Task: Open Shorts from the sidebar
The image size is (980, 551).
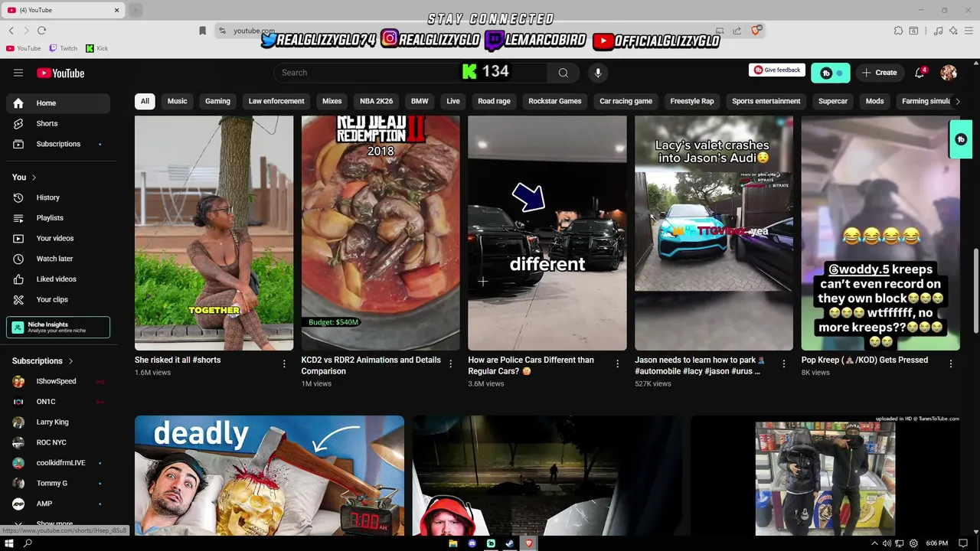Action: click(58, 123)
